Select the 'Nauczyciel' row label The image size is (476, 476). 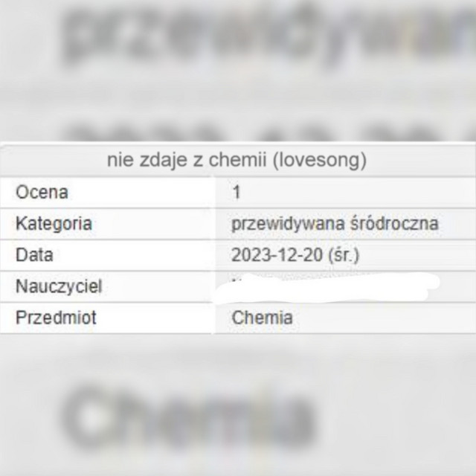(x=58, y=286)
